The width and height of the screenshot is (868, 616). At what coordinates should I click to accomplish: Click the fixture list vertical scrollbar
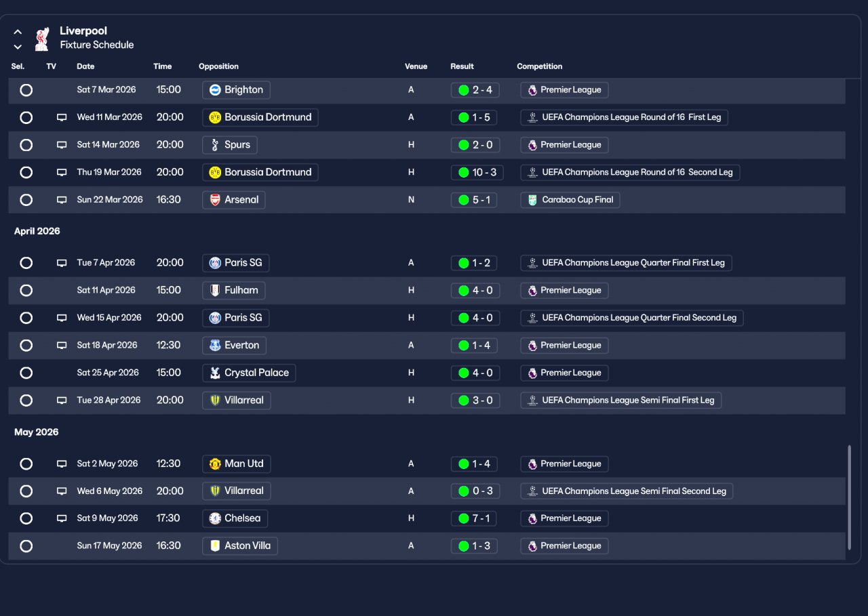[x=850, y=498]
